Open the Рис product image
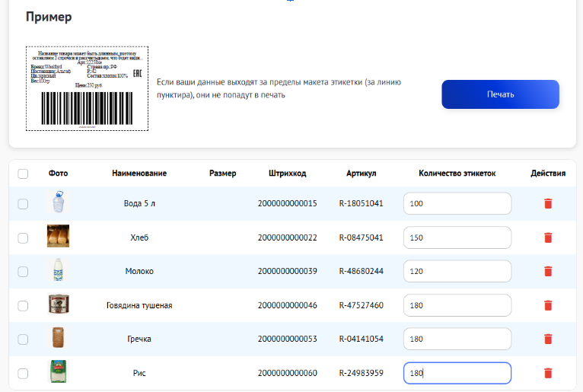This screenshot has width=583, height=392. click(x=58, y=372)
